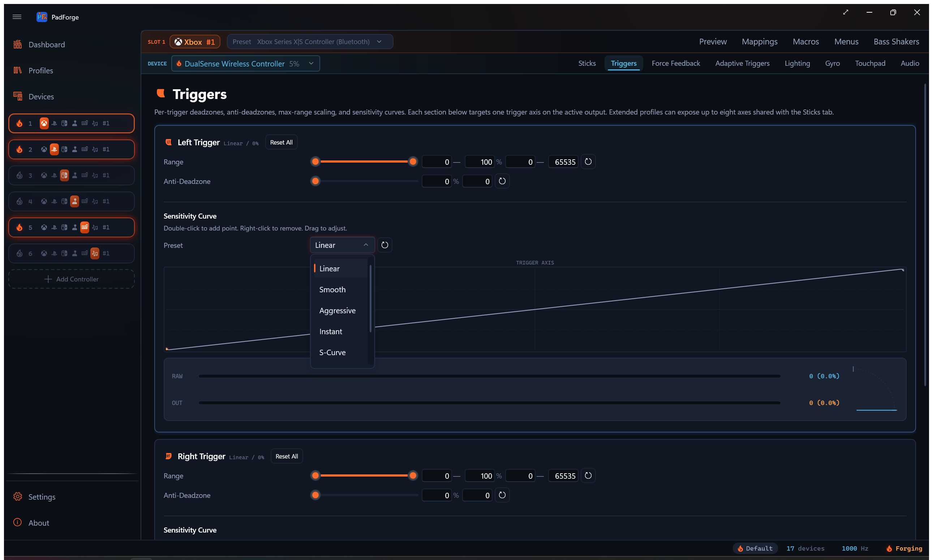Screen dimensions: 933x560
Task: Open the Touchpad sub-tab
Action: tap(870, 63)
